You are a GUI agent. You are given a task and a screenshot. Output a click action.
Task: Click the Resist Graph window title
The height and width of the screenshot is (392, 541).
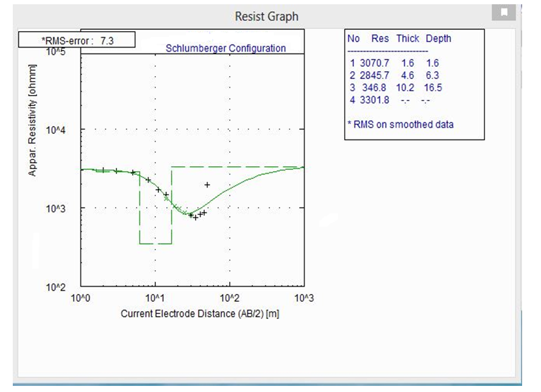(266, 16)
